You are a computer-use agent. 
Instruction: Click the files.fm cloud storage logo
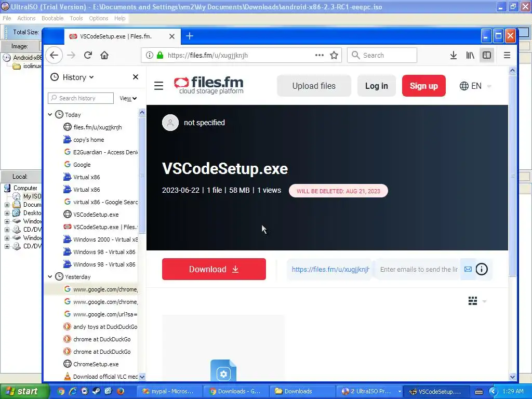pyautogui.click(x=209, y=85)
